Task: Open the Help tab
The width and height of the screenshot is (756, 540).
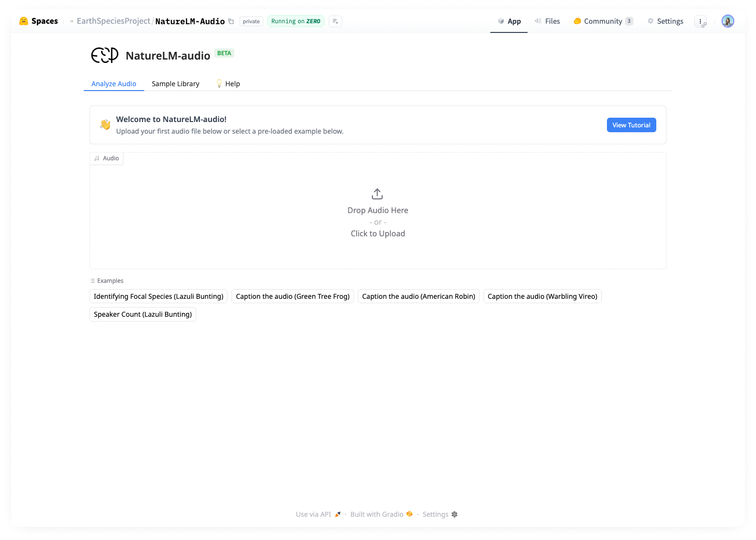Action: click(228, 84)
